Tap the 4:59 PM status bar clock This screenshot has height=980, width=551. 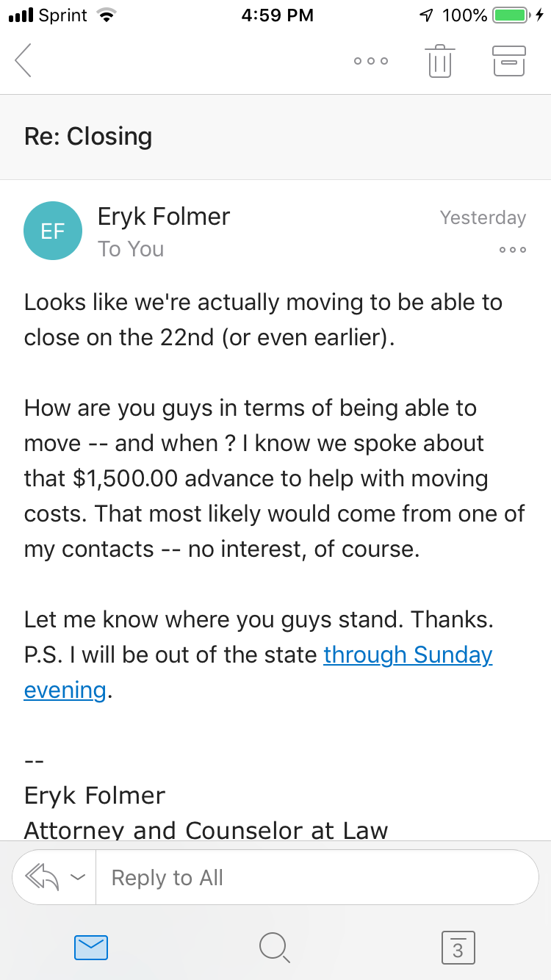coord(277,15)
